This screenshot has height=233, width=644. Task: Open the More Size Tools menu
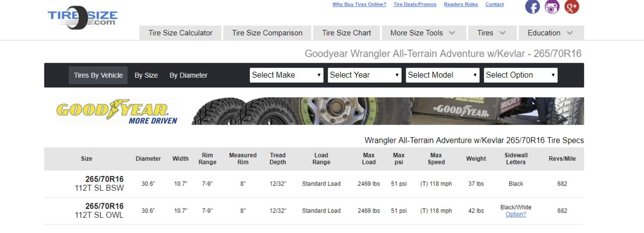pyautogui.click(x=423, y=33)
